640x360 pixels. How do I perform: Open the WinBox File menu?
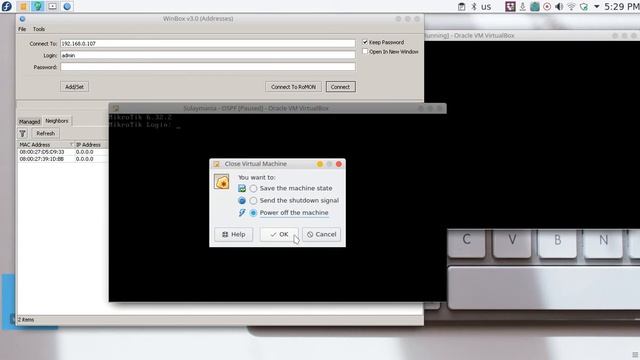[x=22, y=29]
